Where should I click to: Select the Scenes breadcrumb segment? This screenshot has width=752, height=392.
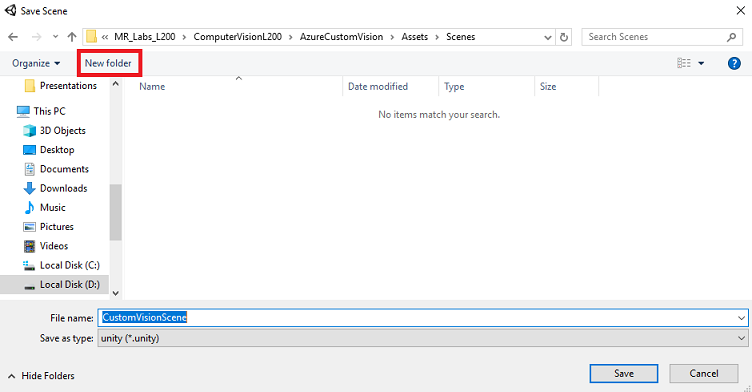(460, 37)
